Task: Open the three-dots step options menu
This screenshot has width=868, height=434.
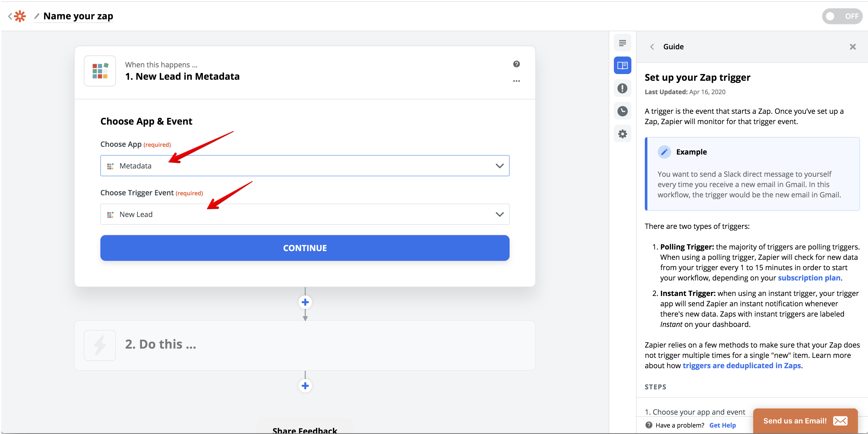Action: point(516,81)
